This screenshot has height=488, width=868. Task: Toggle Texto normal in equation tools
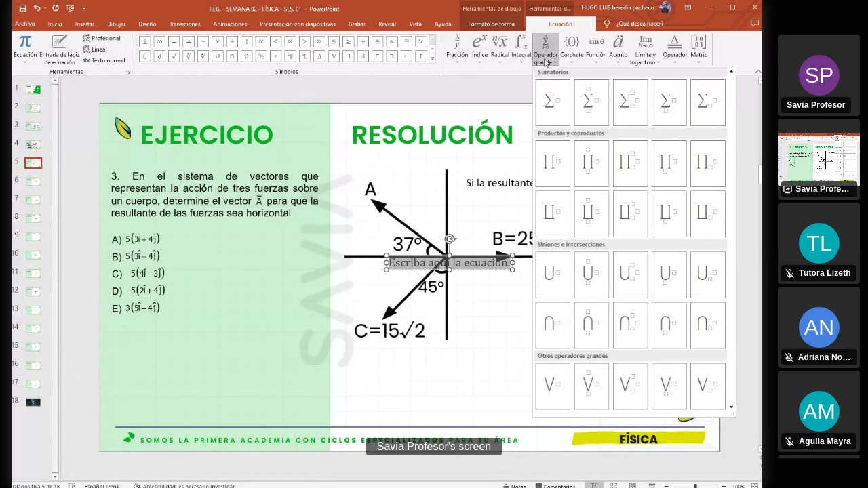click(104, 60)
